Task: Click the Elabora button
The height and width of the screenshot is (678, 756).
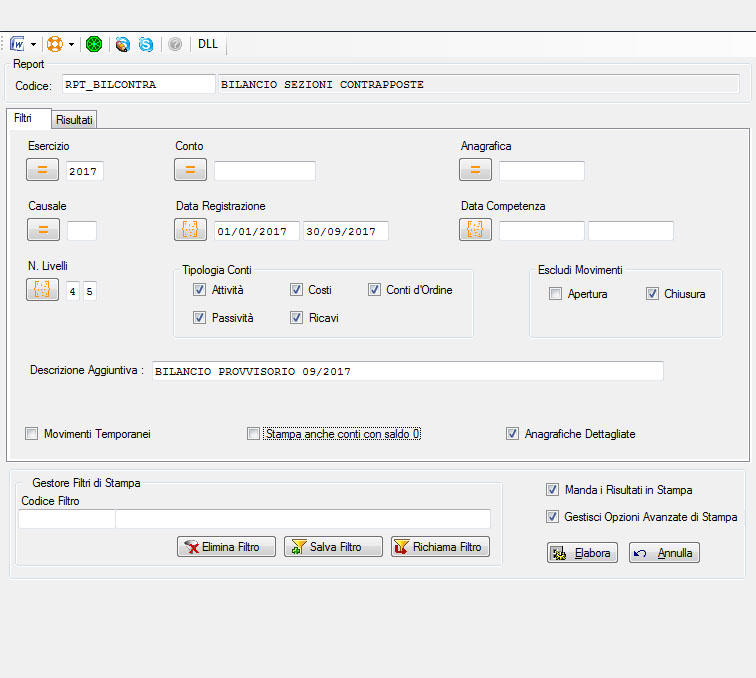Action: click(x=582, y=553)
